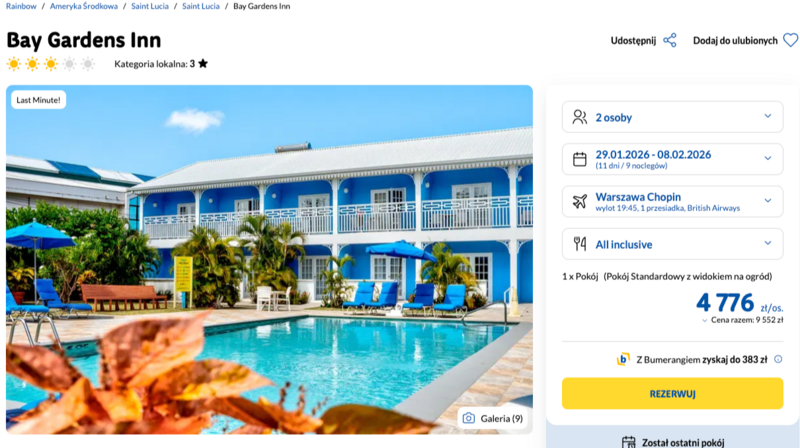Click the share icon next to Udostępnij
Image resolution: width=800 pixels, height=448 pixels.
[x=670, y=41]
